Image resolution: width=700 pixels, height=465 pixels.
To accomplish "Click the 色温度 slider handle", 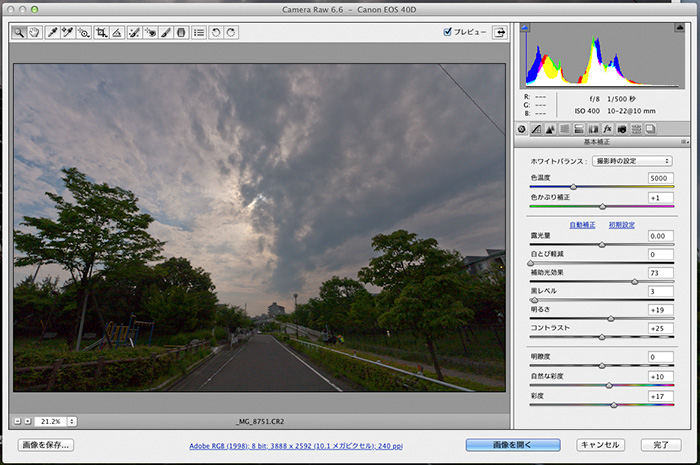I will [574, 187].
